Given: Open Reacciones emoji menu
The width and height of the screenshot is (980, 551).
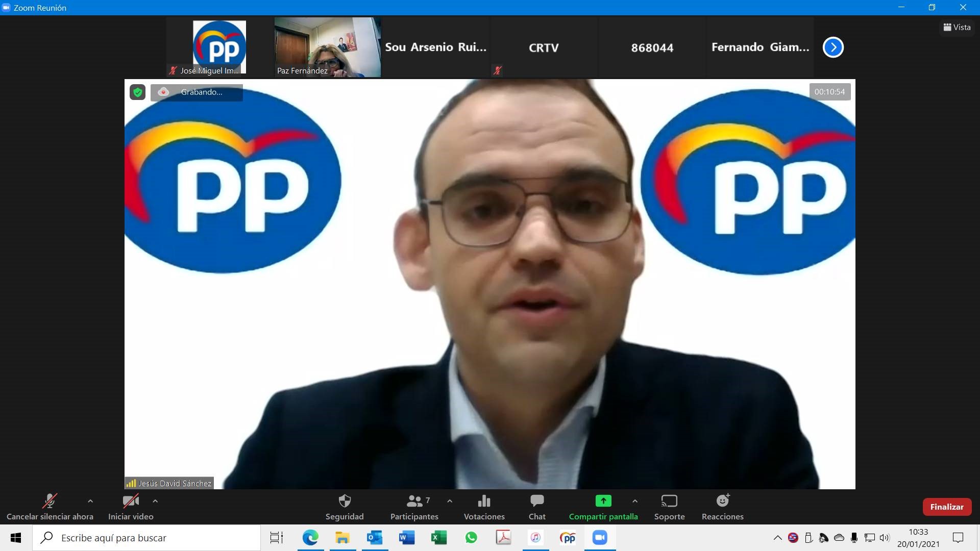Looking at the screenshot, I should pyautogui.click(x=722, y=507).
